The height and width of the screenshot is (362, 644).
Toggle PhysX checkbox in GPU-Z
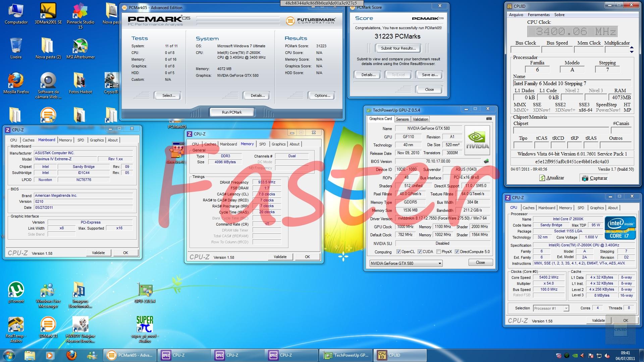439,252
